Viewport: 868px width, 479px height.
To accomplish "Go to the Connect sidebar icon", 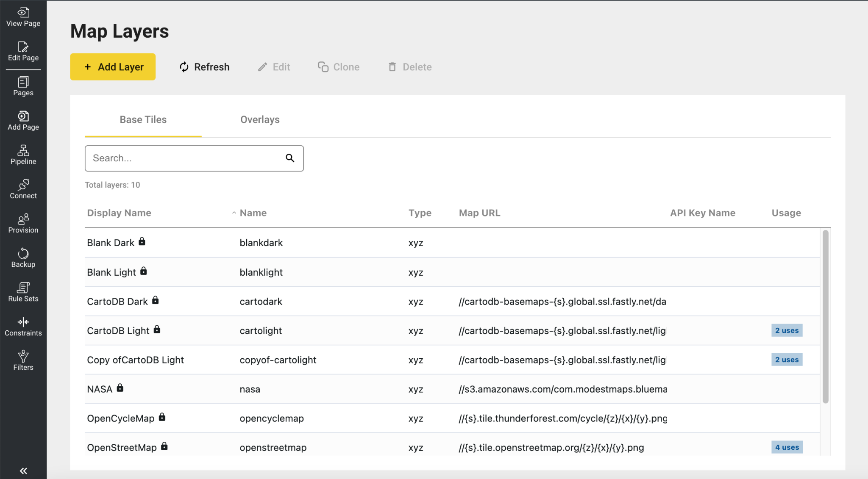I will pos(23,189).
